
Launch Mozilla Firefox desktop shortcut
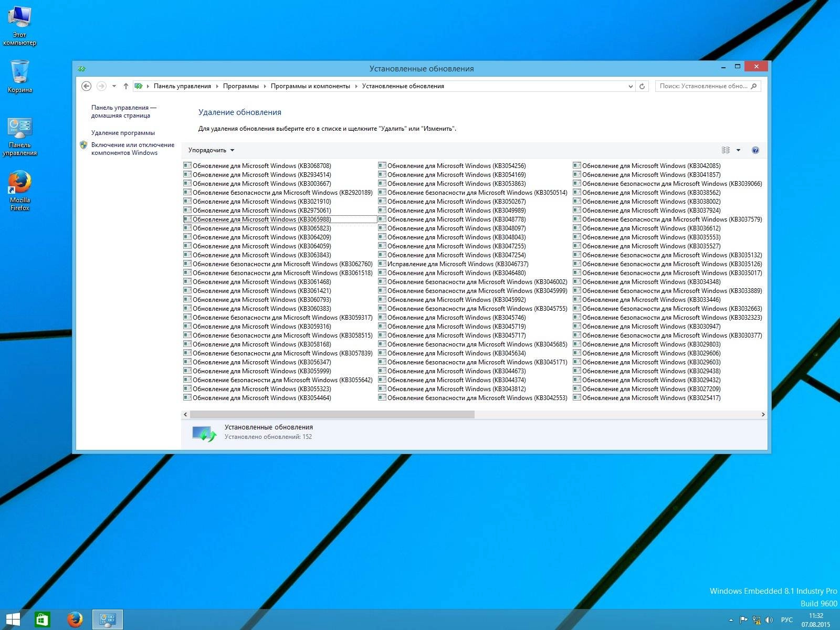[x=19, y=191]
